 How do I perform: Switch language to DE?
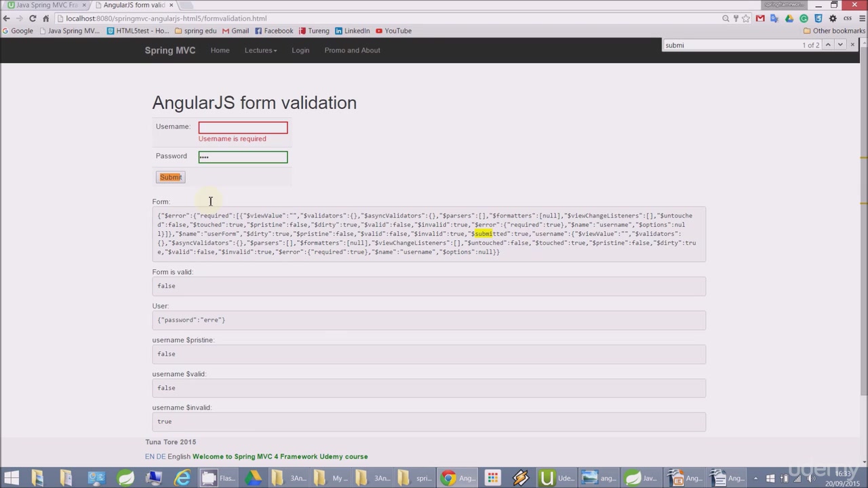tap(161, 457)
